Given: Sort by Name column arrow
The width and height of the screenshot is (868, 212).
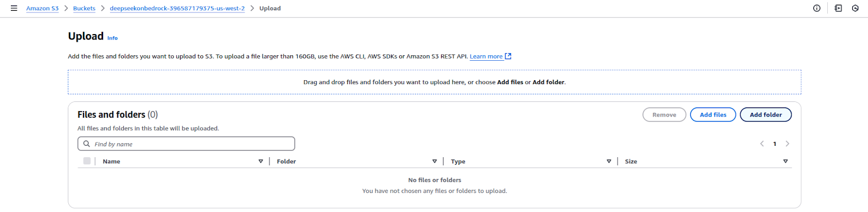Looking at the screenshot, I should (x=261, y=161).
